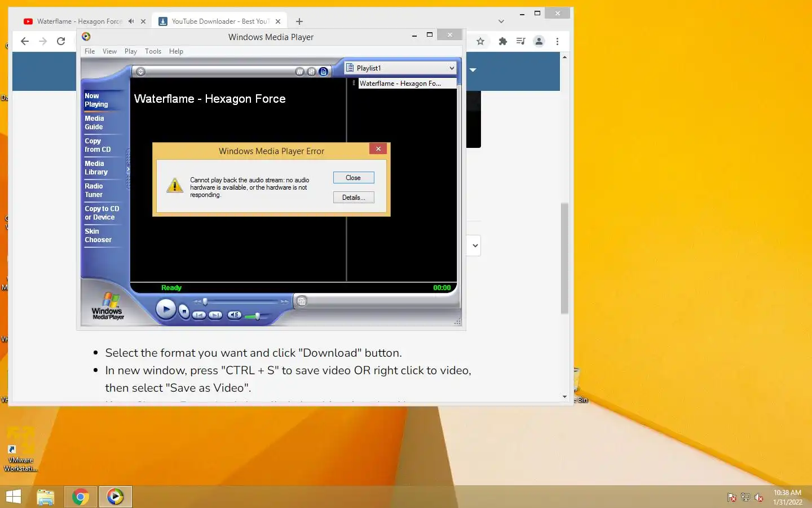Open the Help menu
Image resolution: width=812 pixels, height=508 pixels.
point(176,51)
